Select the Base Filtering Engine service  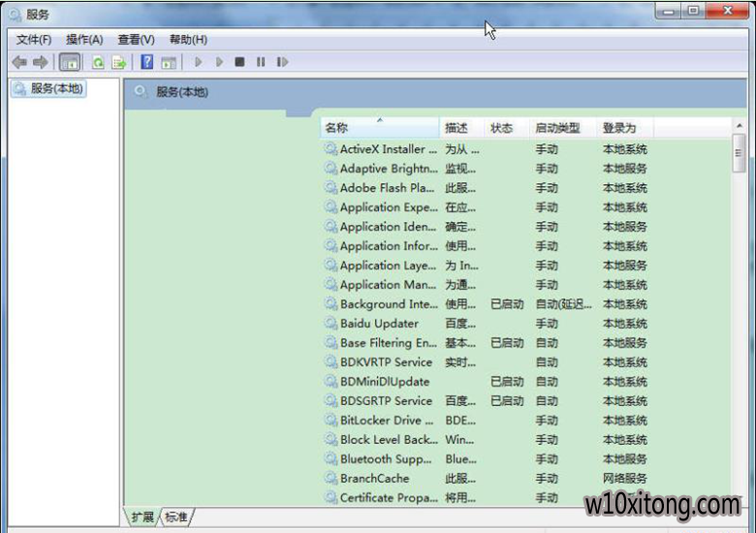[x=486, y=343]
